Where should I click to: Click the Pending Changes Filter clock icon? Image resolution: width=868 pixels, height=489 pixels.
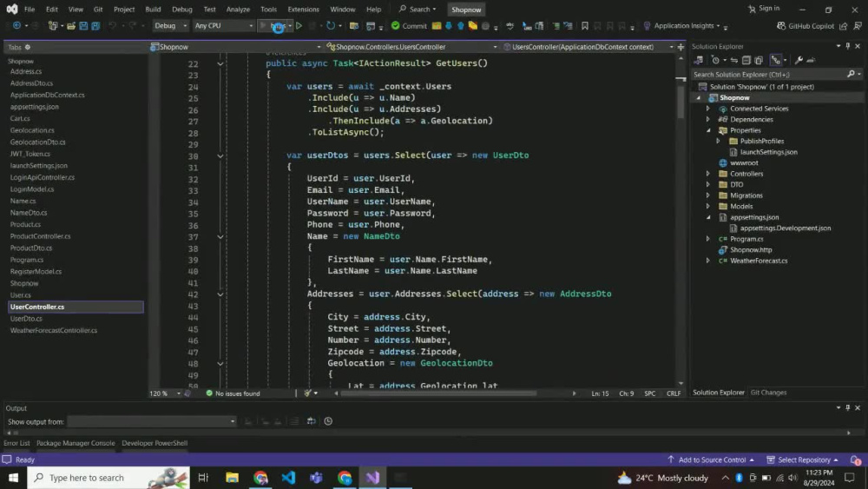[x=716, y=60]
